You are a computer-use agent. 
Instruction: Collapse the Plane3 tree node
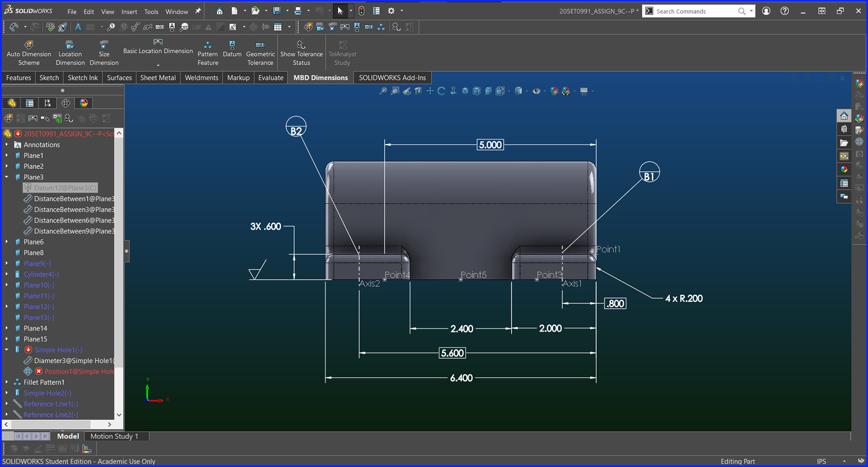(x=7, y=177)
